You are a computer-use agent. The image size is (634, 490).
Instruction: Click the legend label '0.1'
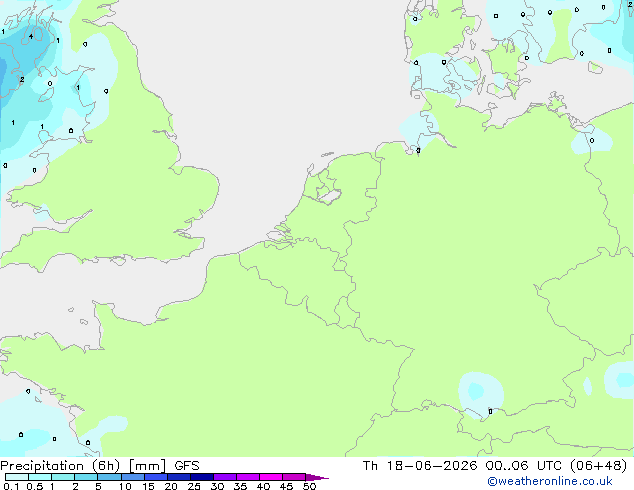(x=11, y=486)
